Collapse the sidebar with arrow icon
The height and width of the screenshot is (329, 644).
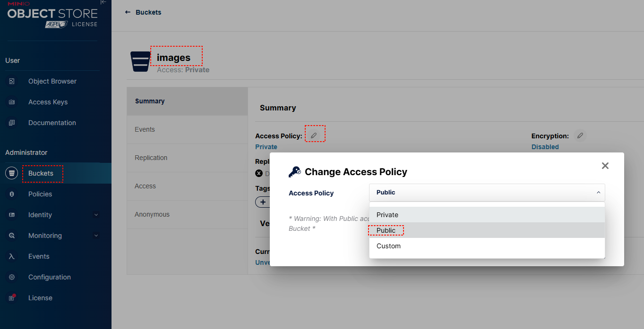(103, 2)
